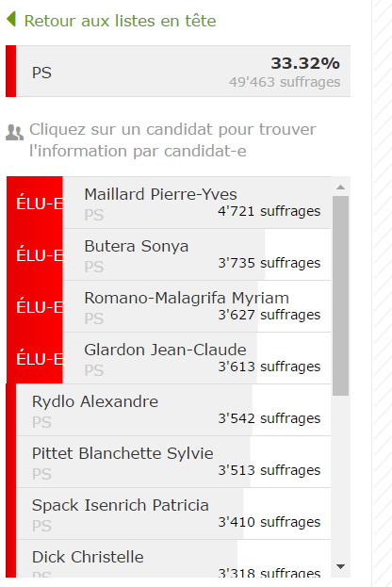392x587 pixels.
Task: Open Pittet Blanchette Sylvie entry
Action: 173,462
